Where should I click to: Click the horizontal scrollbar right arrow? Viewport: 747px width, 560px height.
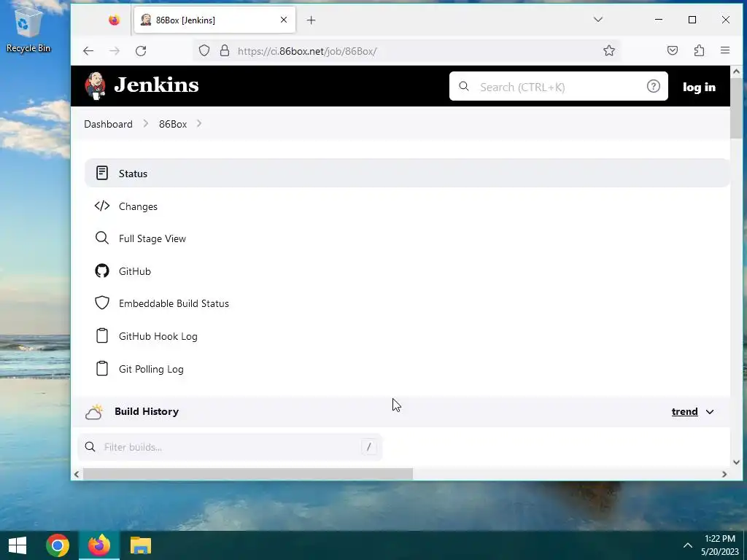click(x=724, y=474)
